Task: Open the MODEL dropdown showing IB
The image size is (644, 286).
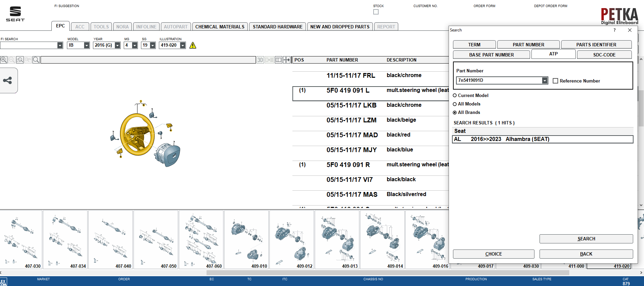Action: coord(87,45)
